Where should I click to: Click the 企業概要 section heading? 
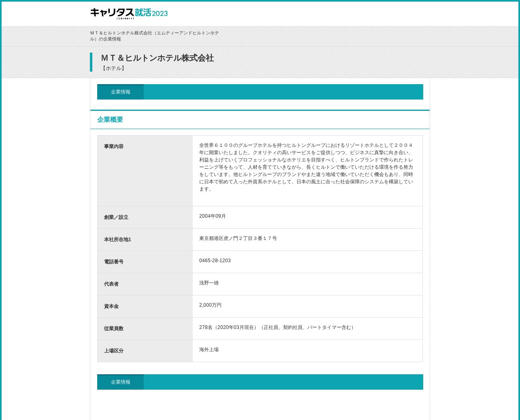click(110, 119)
